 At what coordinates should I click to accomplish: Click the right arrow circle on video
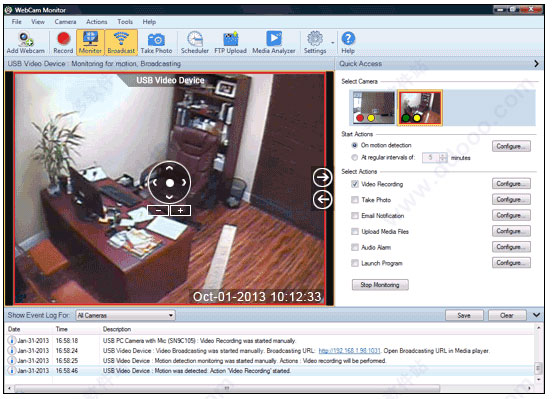(x=323, y=177)
